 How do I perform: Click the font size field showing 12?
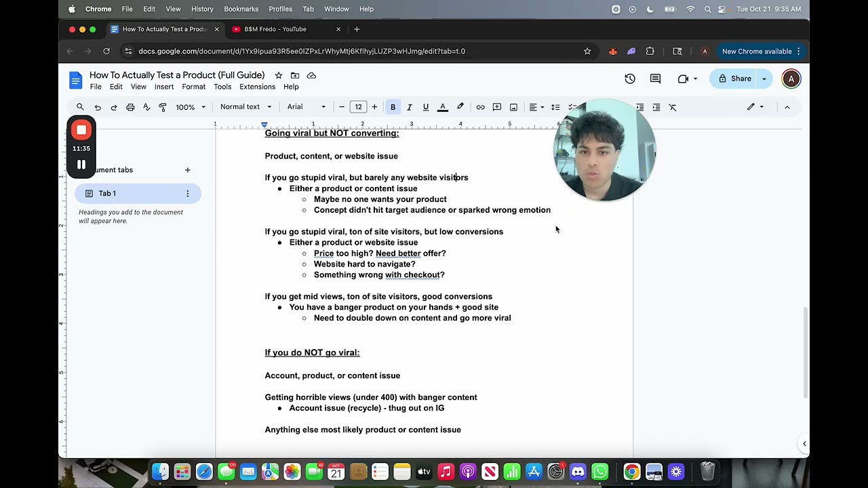pyautogui.click(x=358, y=107)
